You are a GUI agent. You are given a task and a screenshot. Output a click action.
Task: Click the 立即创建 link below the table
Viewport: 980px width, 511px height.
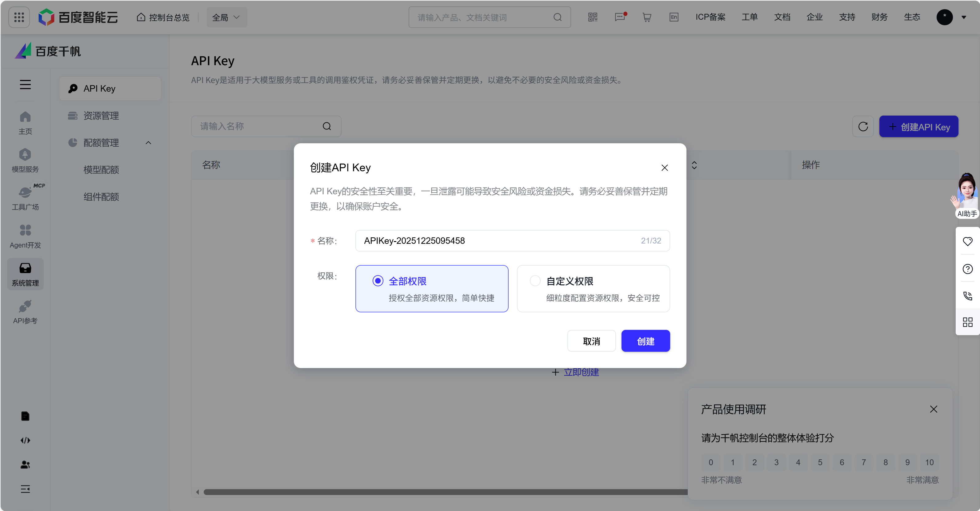pos(581,372)
